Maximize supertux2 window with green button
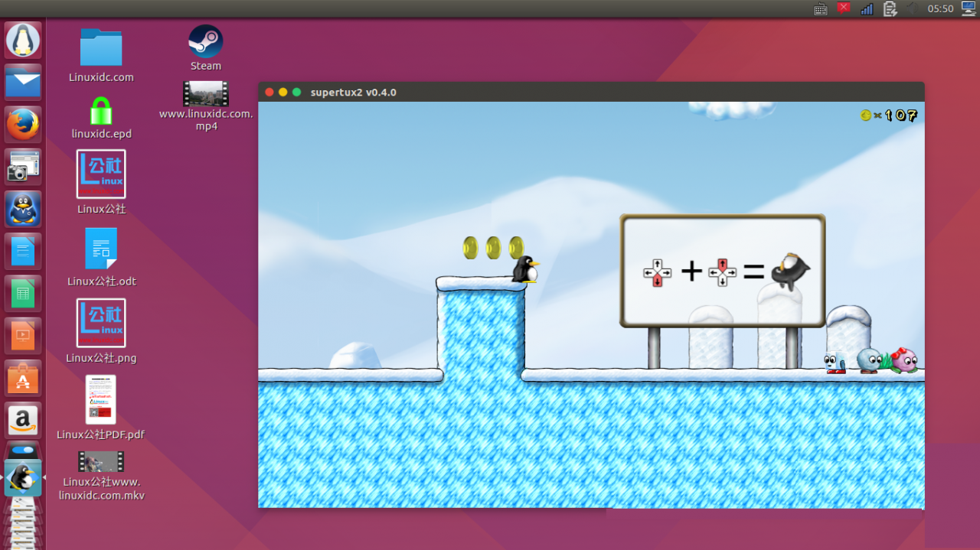 pos(297,92)
